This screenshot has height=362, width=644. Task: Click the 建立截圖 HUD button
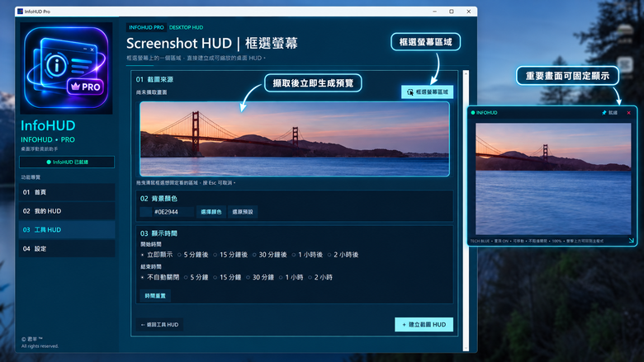coord(424,324)
